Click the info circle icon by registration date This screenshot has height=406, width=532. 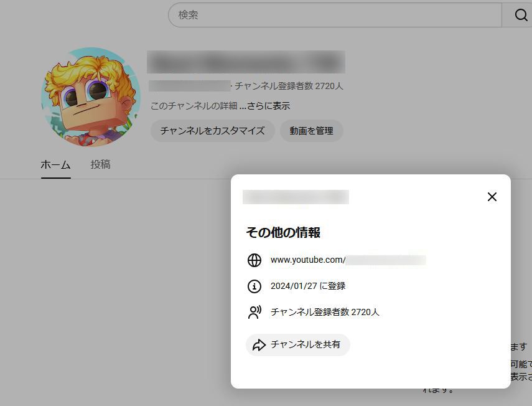click(x=254, y=286)
